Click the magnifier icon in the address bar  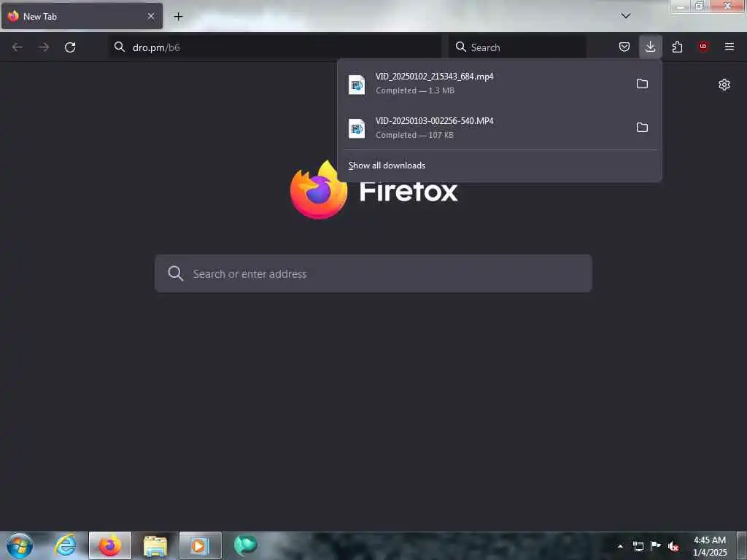point(119,47)
